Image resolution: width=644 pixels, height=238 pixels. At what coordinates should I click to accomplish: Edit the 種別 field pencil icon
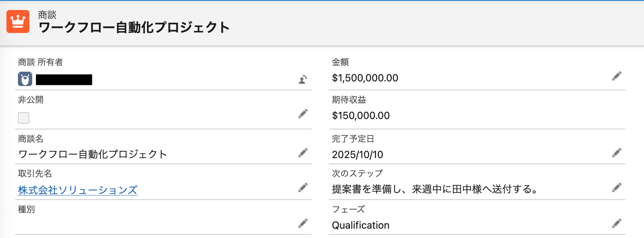pyautogui.click(x=303, y=223)
